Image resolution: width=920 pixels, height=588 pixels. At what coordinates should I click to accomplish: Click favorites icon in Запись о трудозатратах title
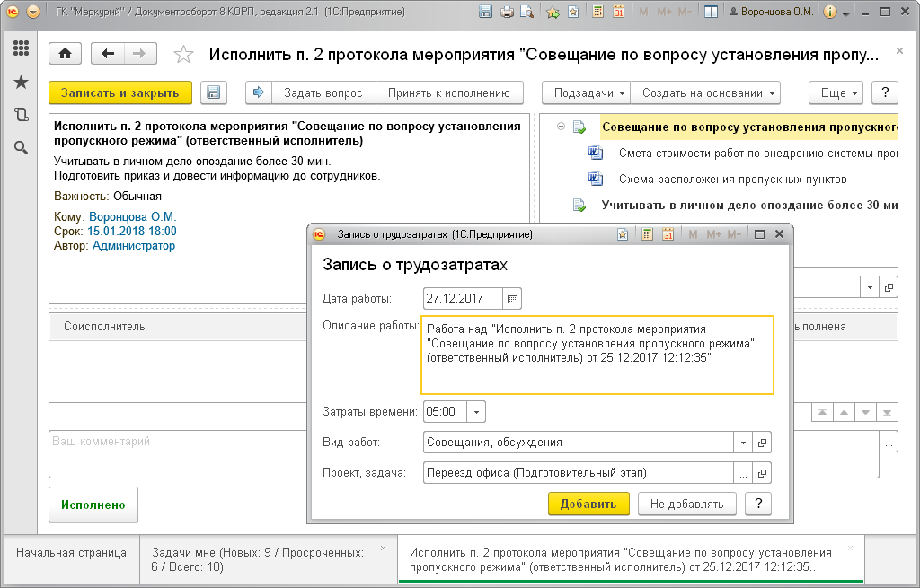[623, 234]
